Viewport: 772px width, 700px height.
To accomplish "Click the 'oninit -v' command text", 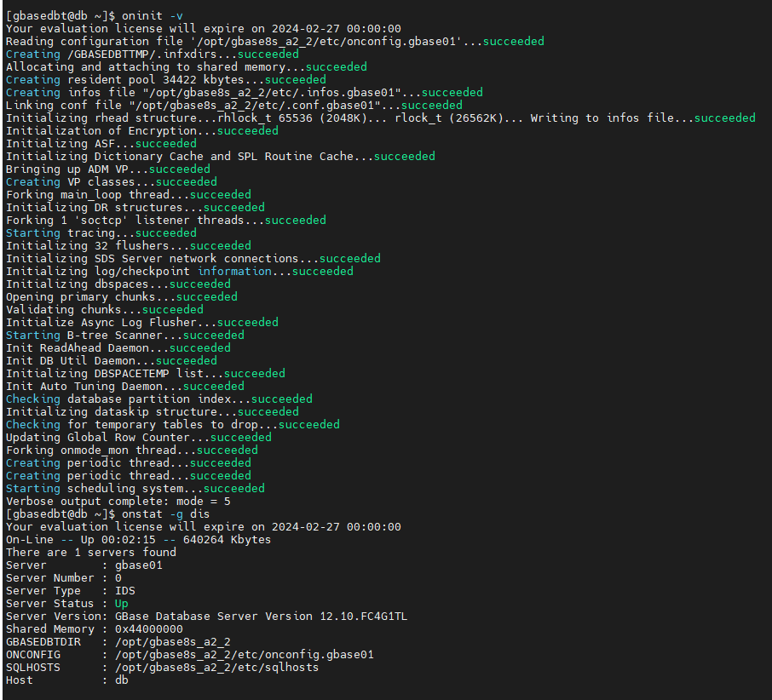I will (x=153, y=15).
